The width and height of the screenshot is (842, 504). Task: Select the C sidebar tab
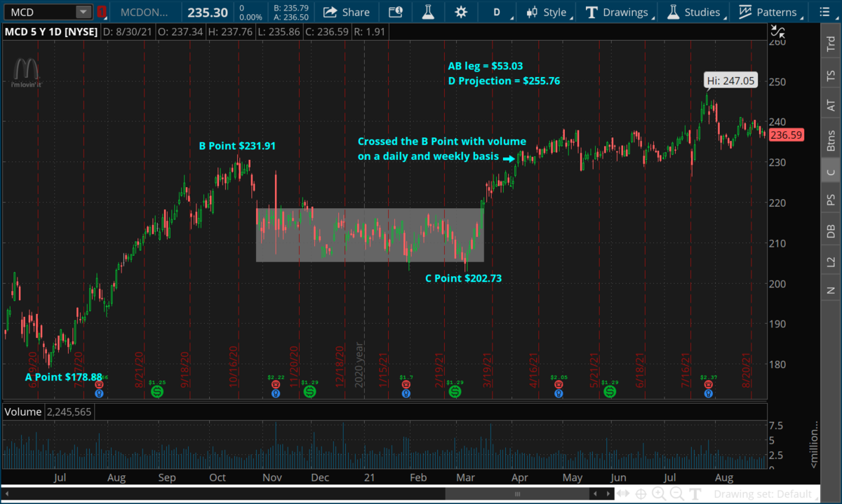coord(831,172)
